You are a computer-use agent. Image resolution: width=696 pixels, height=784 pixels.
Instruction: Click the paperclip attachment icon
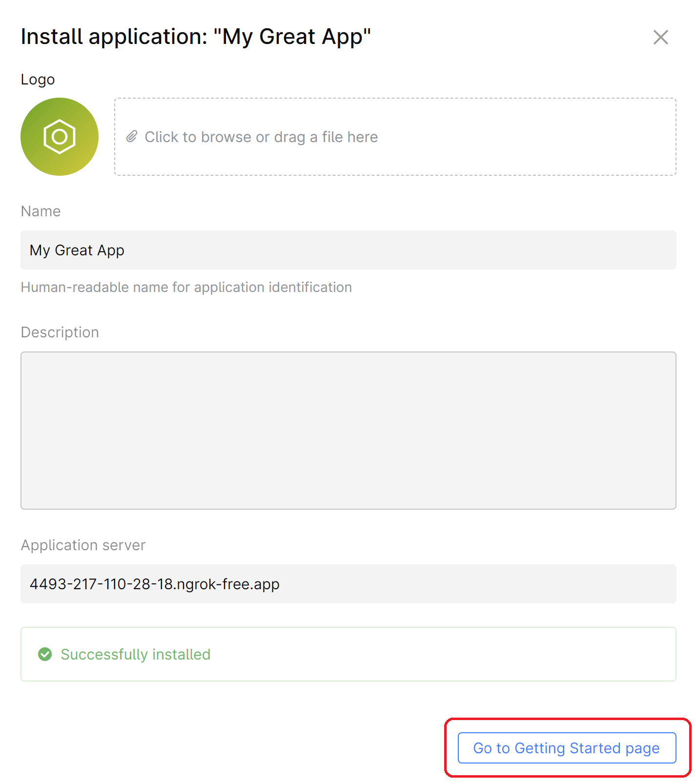132,137
